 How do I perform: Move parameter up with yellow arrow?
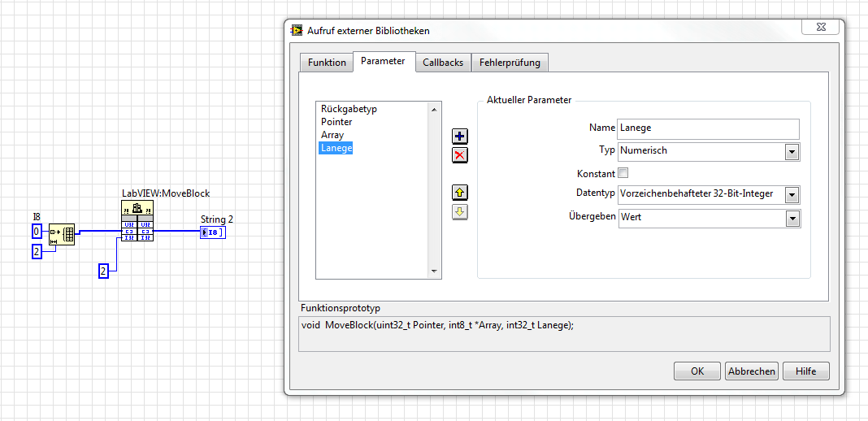(x=460, y=193)
